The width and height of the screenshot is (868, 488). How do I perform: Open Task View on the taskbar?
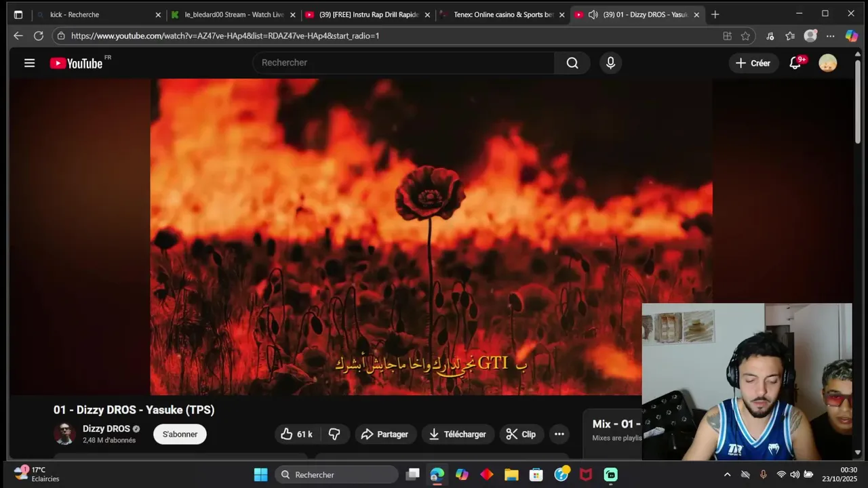tap(412, 474)
